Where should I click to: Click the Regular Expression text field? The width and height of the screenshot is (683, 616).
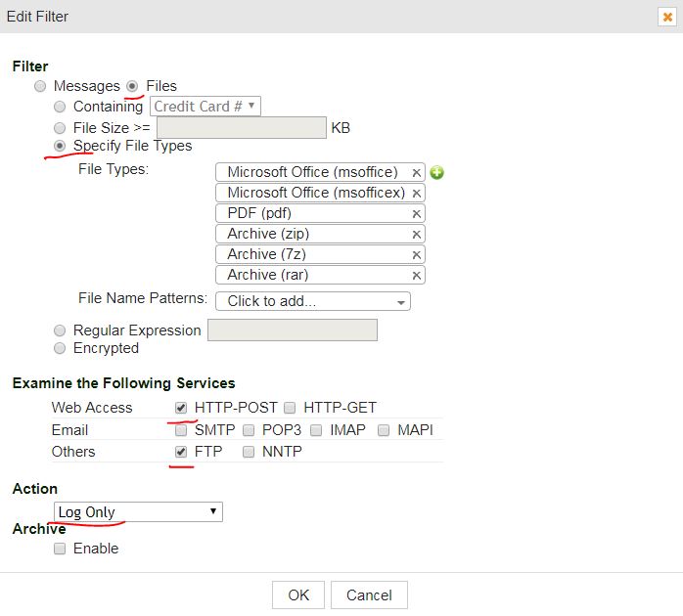tap(293, 330)
